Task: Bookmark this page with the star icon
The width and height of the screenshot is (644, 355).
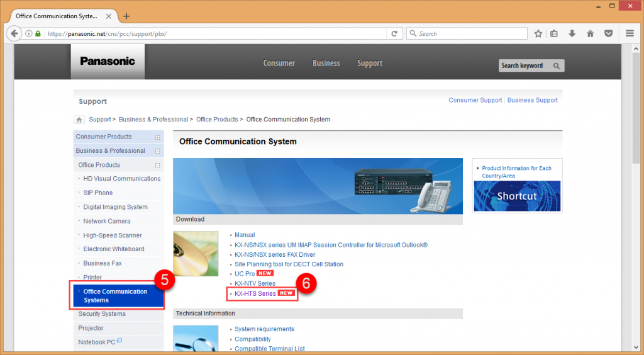Action: 538,34
